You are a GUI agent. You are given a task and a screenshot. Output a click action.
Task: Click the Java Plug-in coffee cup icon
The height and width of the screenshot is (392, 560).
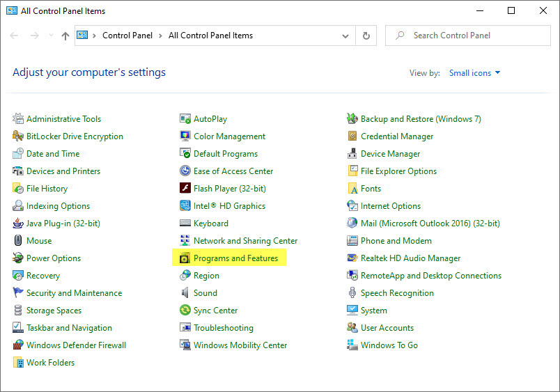18,223
